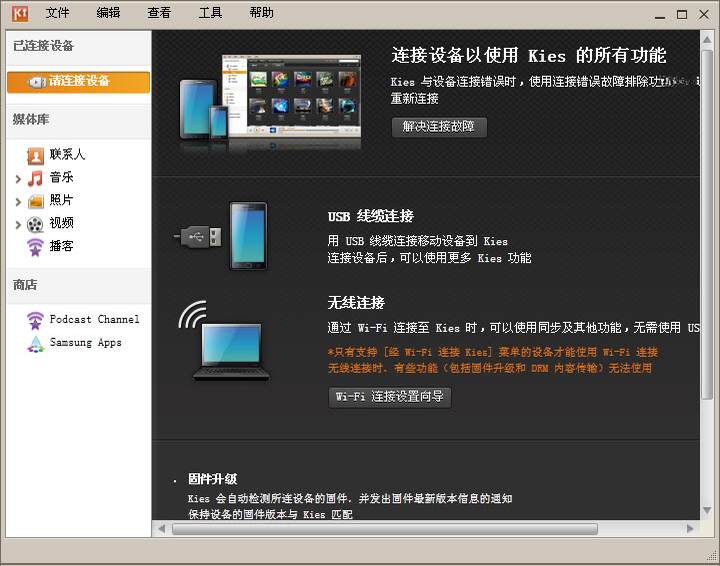The width and height of the screenshot is (720, 566).
Task: Click the vertical scrollbar thumb
Action: pos(707,224)
